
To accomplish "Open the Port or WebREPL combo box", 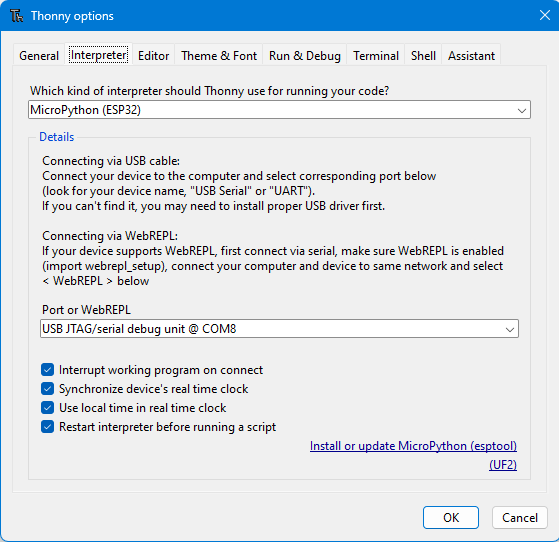I will tap(279, 329).
